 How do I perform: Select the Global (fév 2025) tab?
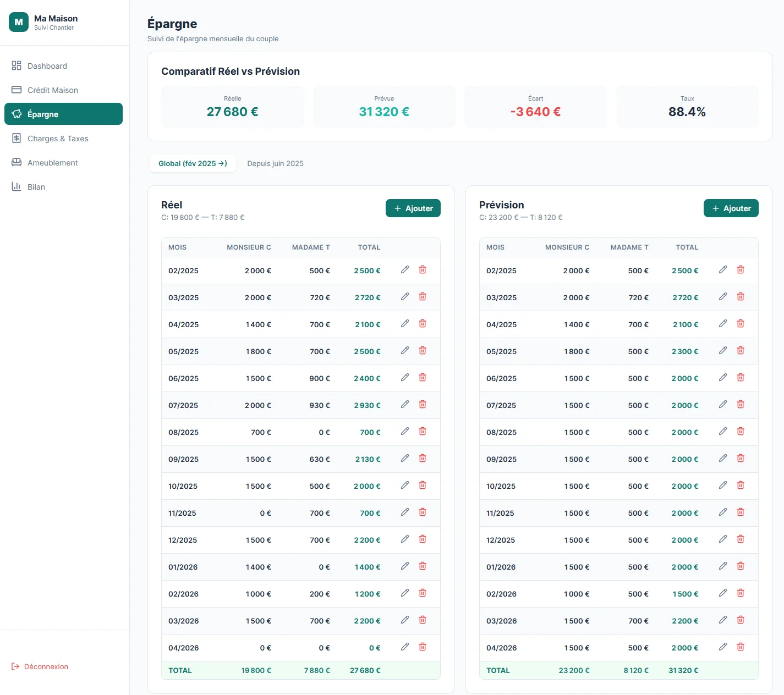pos(193,163)
